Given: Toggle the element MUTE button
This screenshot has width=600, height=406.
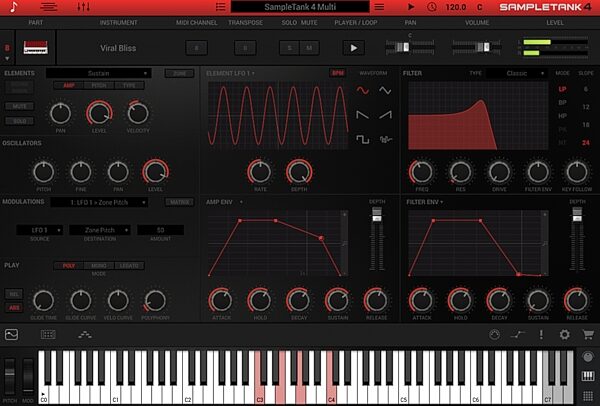Looking at the screenshot, I should [x=20, y=106].
